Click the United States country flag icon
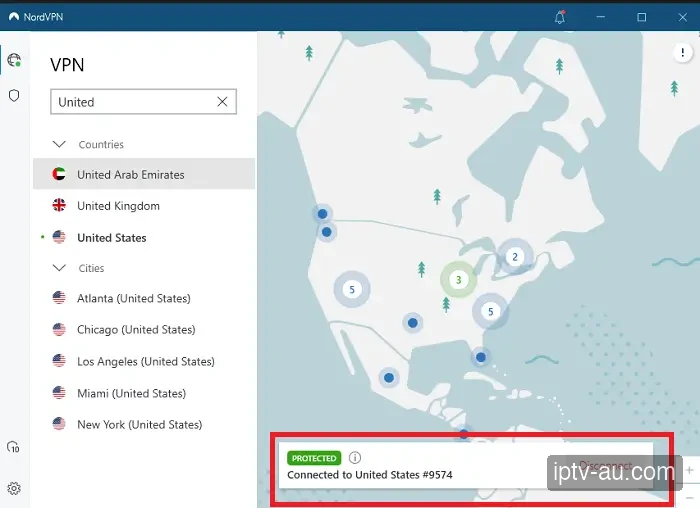 pos(59,237)
